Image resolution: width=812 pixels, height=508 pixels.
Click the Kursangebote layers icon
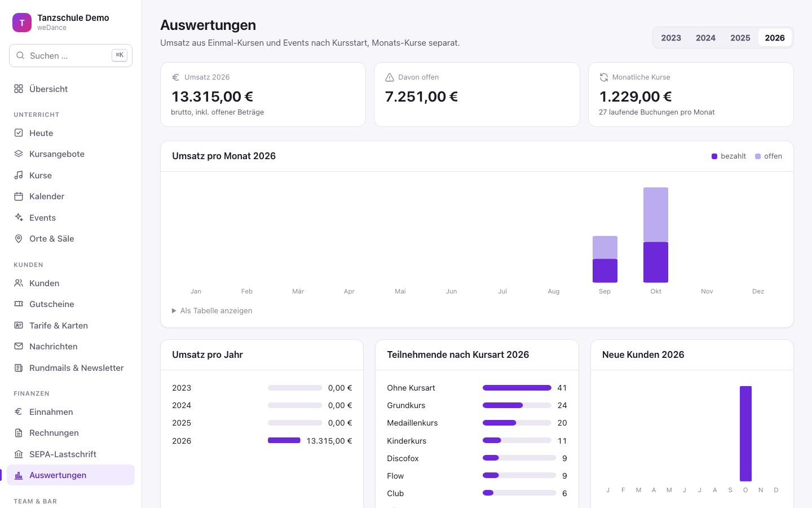[x=19, y=154]
